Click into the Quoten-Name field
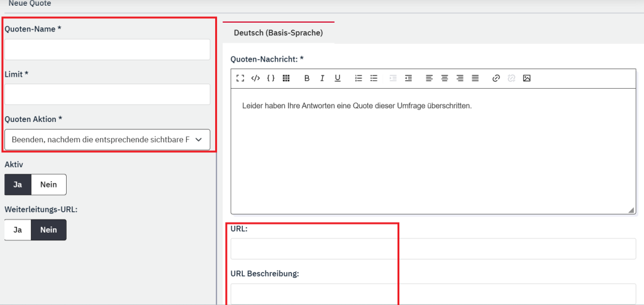 pyautogui.click(x=107, y=50)
